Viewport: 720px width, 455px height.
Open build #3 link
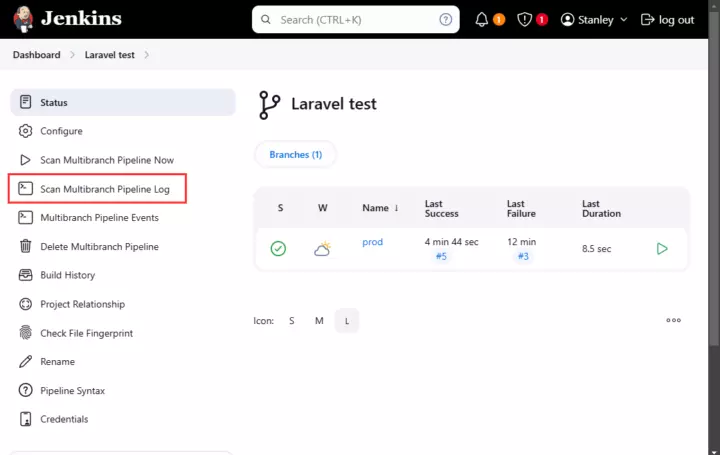(x=523, y=256)
